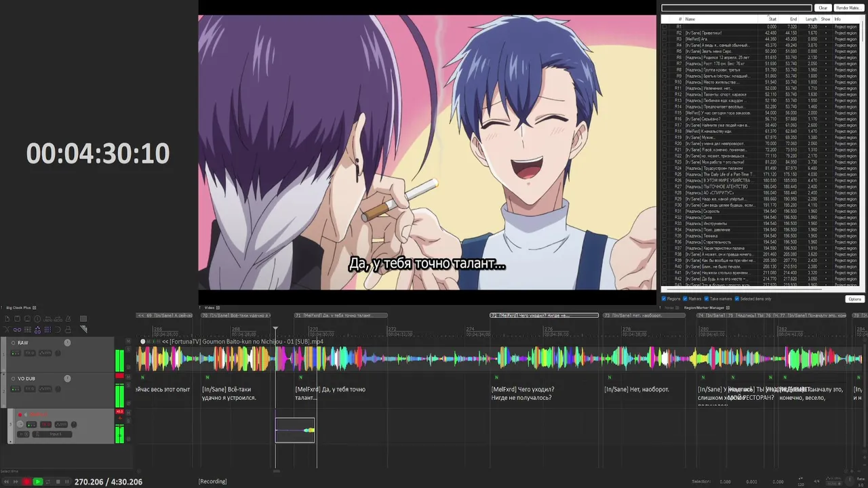
Task: Click record monitoring speaker icon on track 3
Action: point(26,415)
